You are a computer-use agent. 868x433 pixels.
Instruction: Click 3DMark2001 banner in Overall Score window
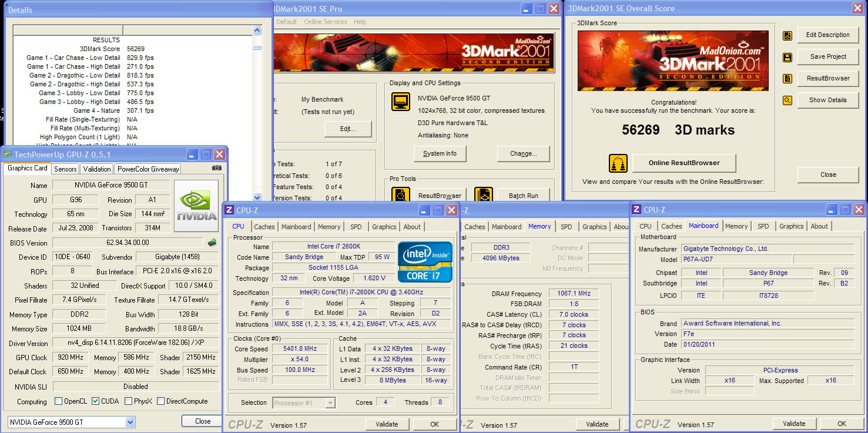[673, 61]
